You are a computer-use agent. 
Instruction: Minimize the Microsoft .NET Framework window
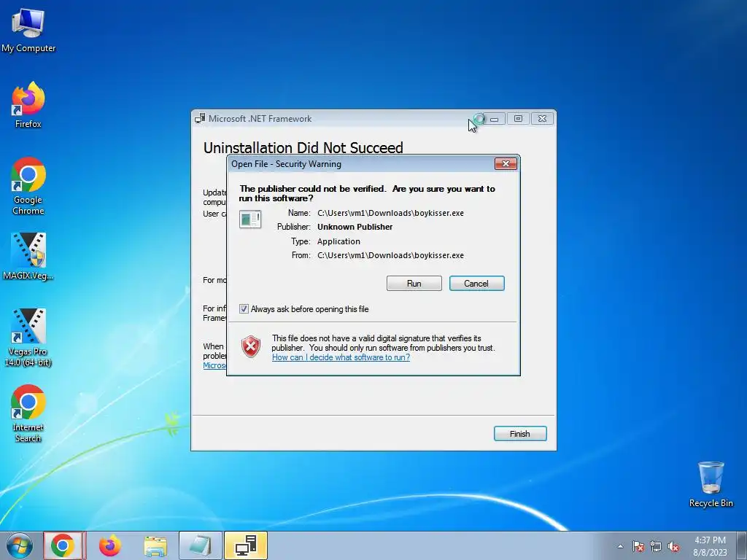(x=495, y=119)
